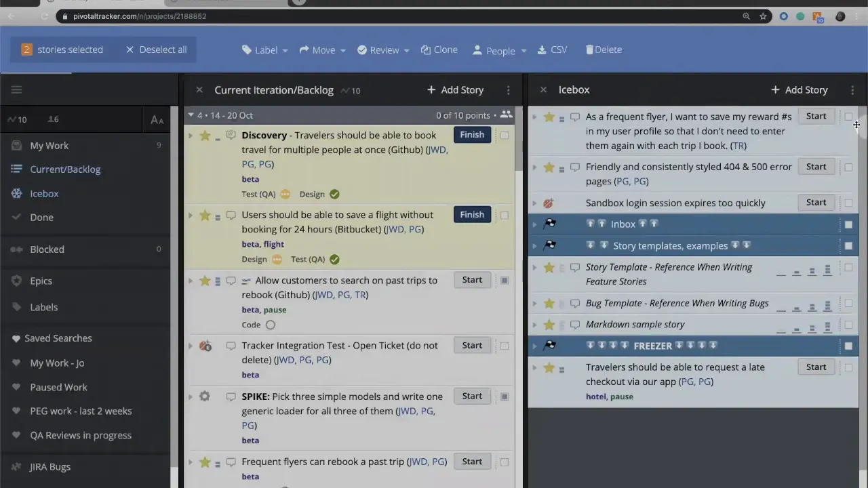Open the Label dropdown in the bulk toolbar
The width and height of the screenshot is (868, 488).
pyautogui.click(x=265, y=49)
